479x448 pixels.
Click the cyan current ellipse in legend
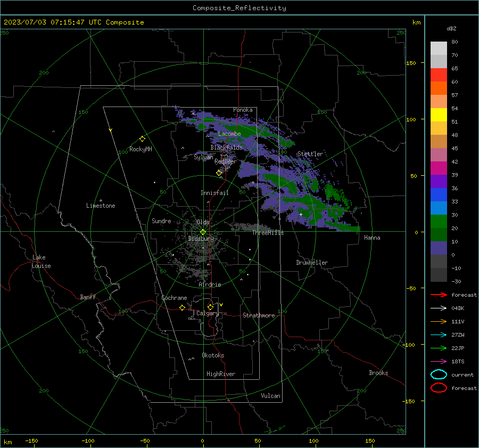pos(439,374)
